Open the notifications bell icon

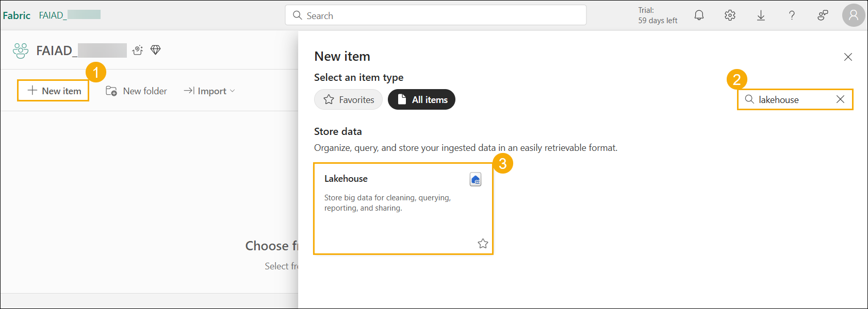(699, 15)
